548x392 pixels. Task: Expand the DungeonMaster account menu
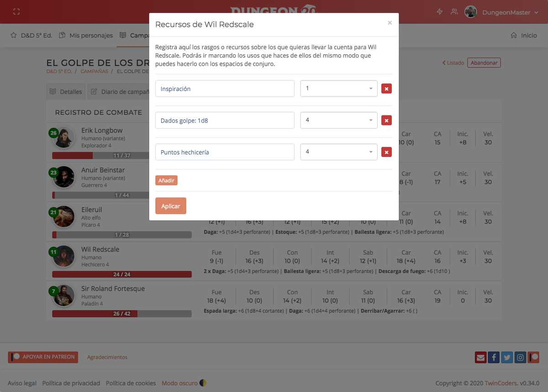coord(510,13)
